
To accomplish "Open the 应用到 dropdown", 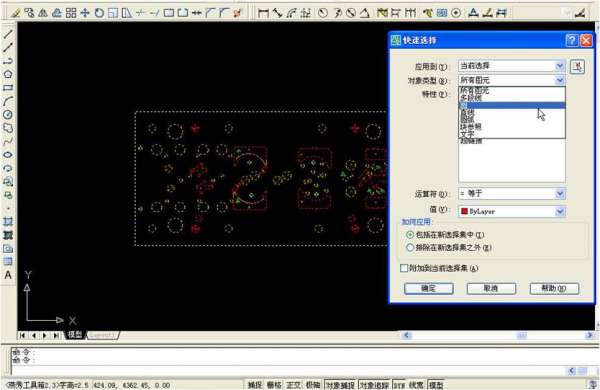I will point(512,66).
